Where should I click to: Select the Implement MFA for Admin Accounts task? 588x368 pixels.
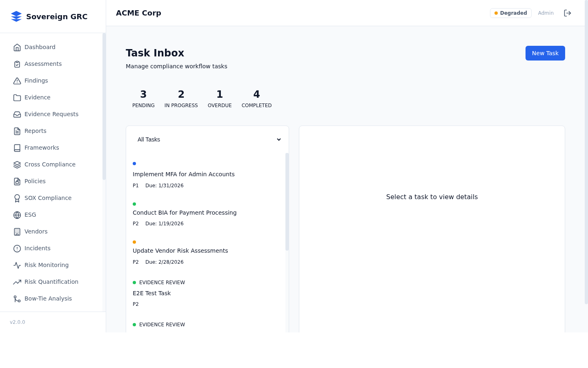coord(184,174)
